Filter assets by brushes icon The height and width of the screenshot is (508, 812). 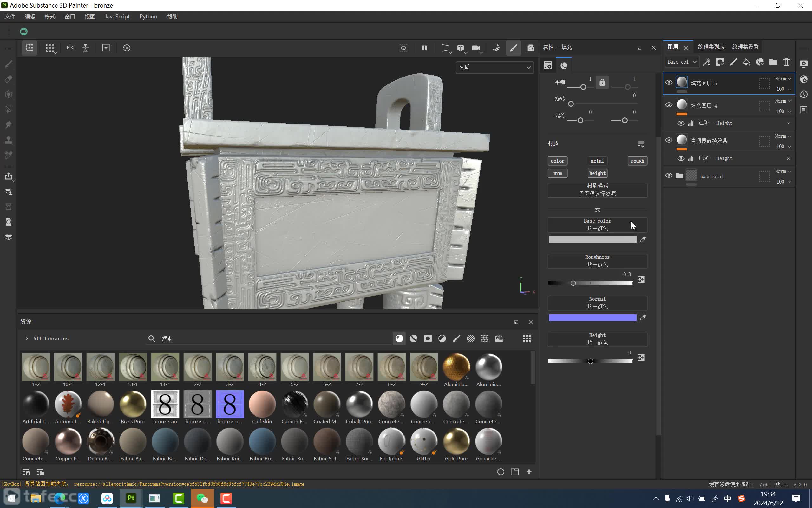click(456, 338)
